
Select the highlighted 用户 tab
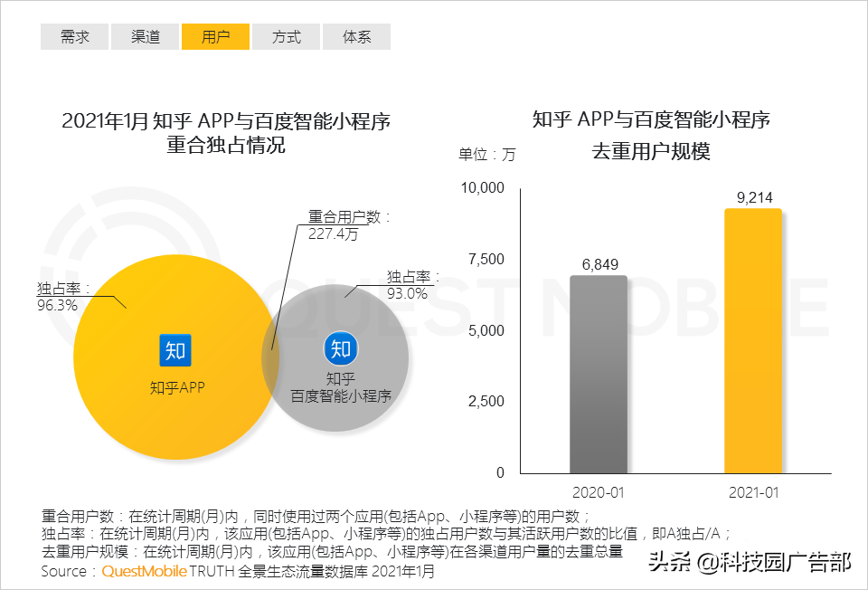[215, 36]
